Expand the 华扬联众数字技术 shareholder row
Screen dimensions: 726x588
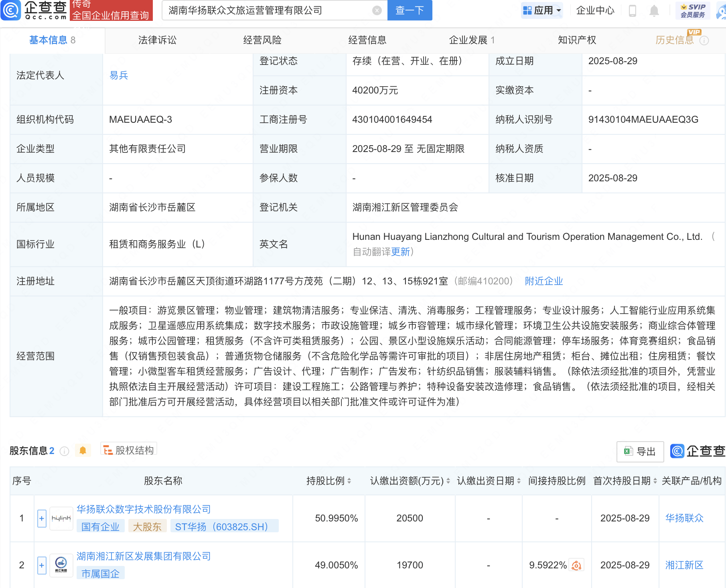[42, 518]
